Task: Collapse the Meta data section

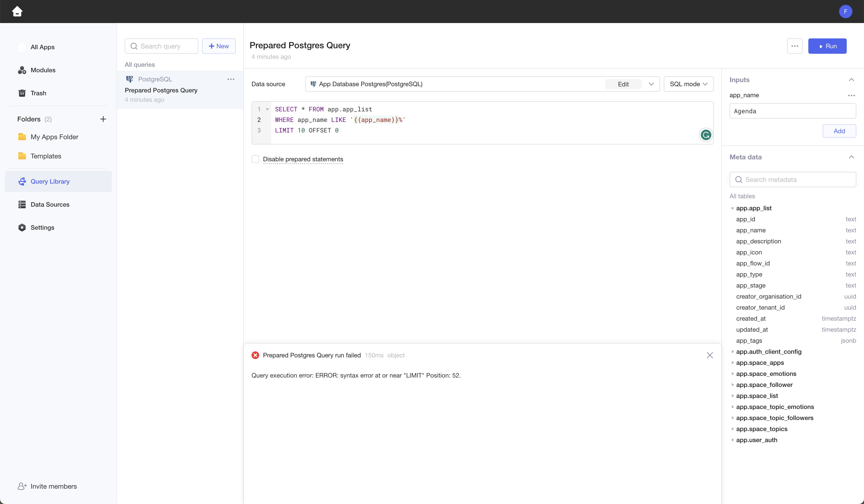Action: click(851, 157)
